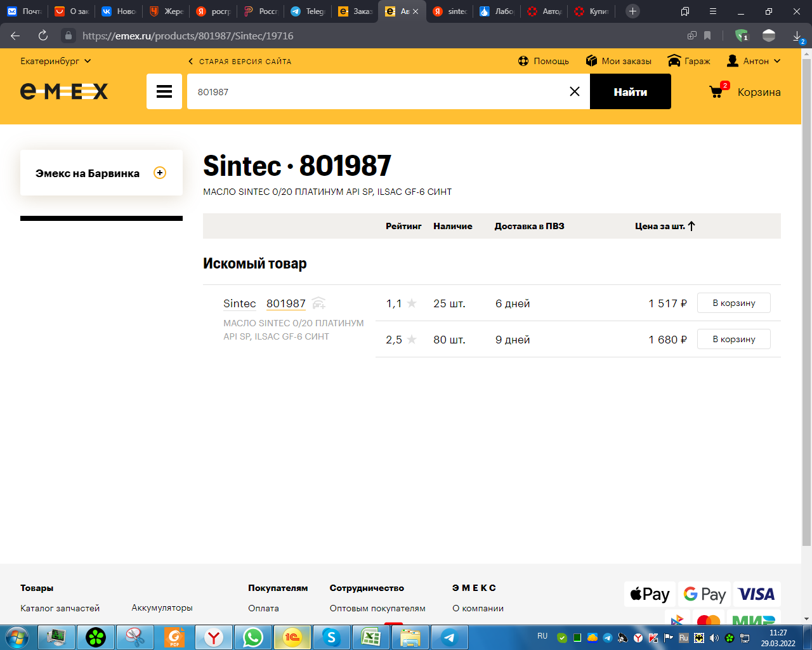The height and width of the screenshot is (650, 812).
Task: Add the 1 680 ₽ offer to cart
Action: (734, 339)
